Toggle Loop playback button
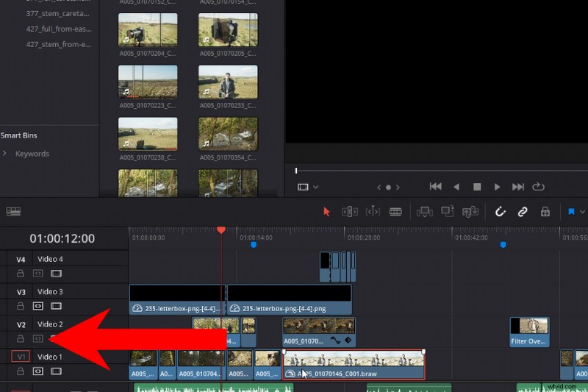Viewport: 588px width, 392px height. pyautogui.click(x=538, y=186)
